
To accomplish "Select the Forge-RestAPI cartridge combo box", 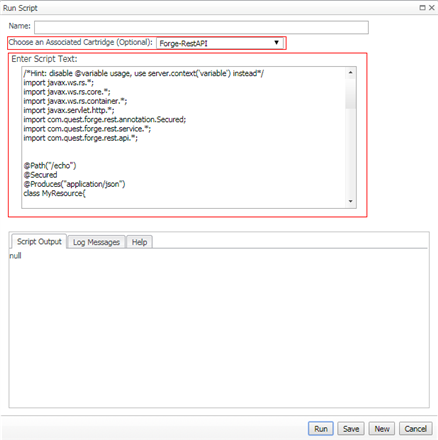I will [220, 43].
